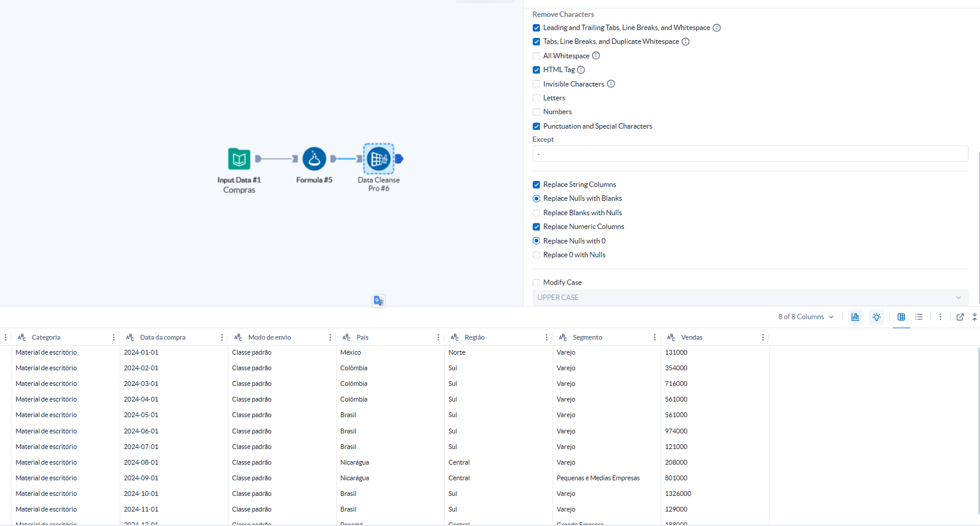Open the data profile chart view
The width and height of the screenshot is (980, 526).
(x=855, y=317)
